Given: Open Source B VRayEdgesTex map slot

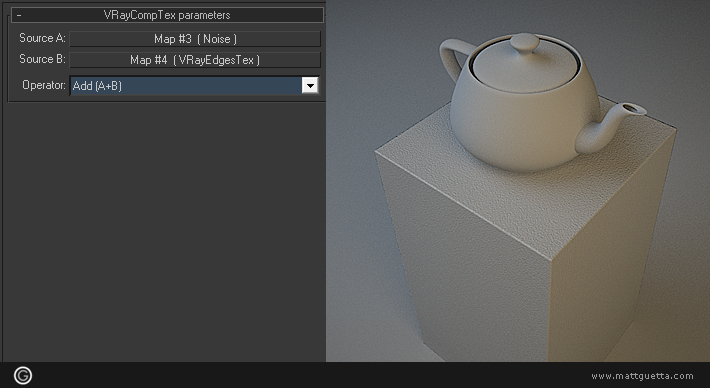Looking at the screenshot, I should (195, 60).
